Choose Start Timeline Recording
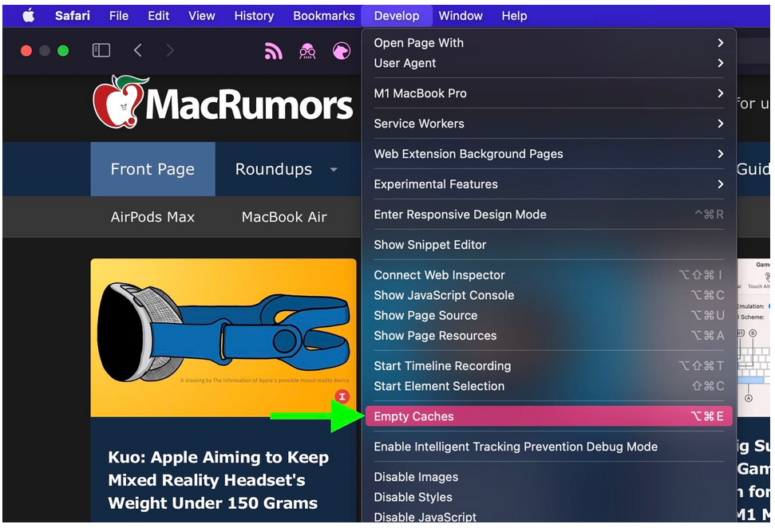 pyautogui.click(x=548, y=366)
